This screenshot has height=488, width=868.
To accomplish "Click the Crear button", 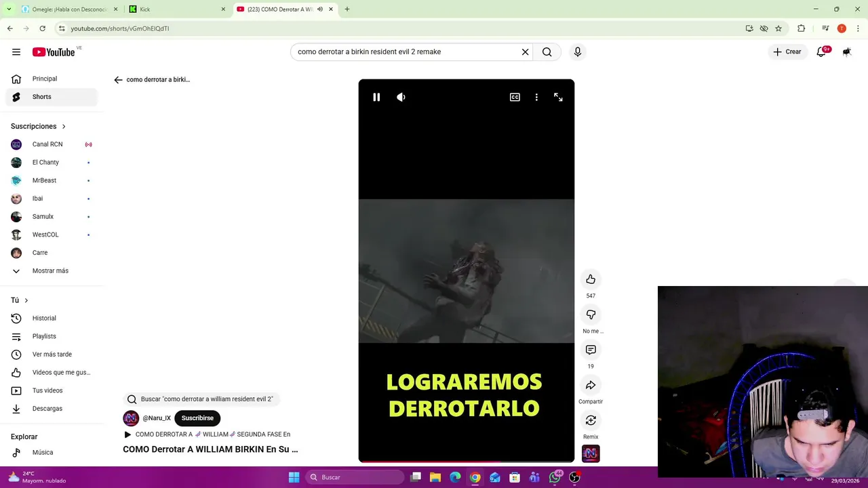I will pyautogui.click(x=787, y=52).
